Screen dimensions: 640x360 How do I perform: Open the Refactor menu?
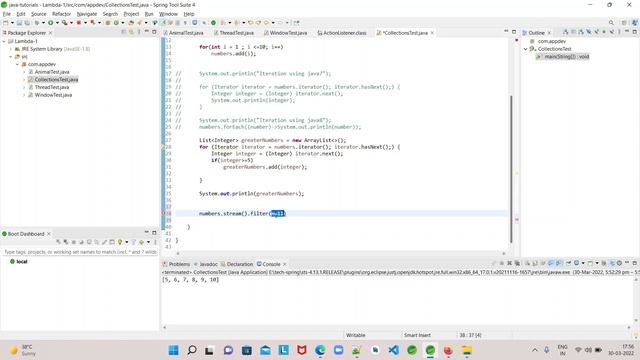62,14
